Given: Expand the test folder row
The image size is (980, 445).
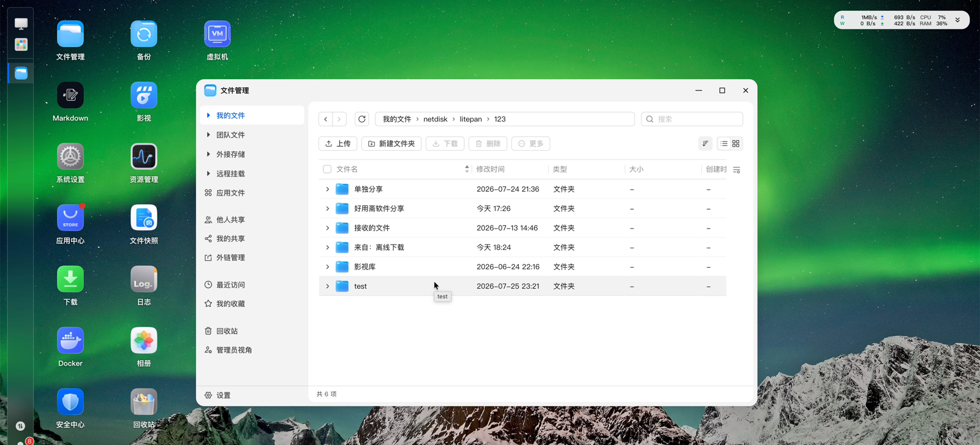Looking at the screenshot, I should coord(328,286).
